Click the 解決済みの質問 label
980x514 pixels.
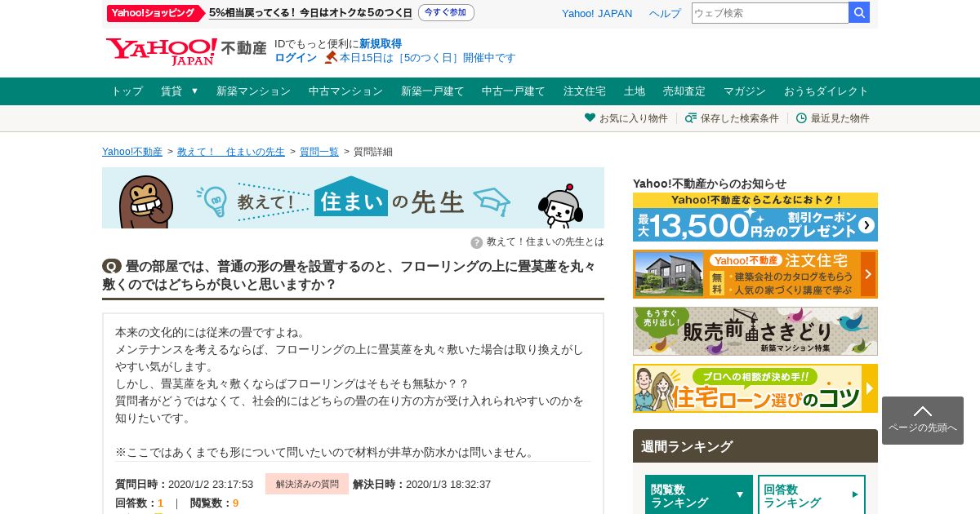coord(307,484)
